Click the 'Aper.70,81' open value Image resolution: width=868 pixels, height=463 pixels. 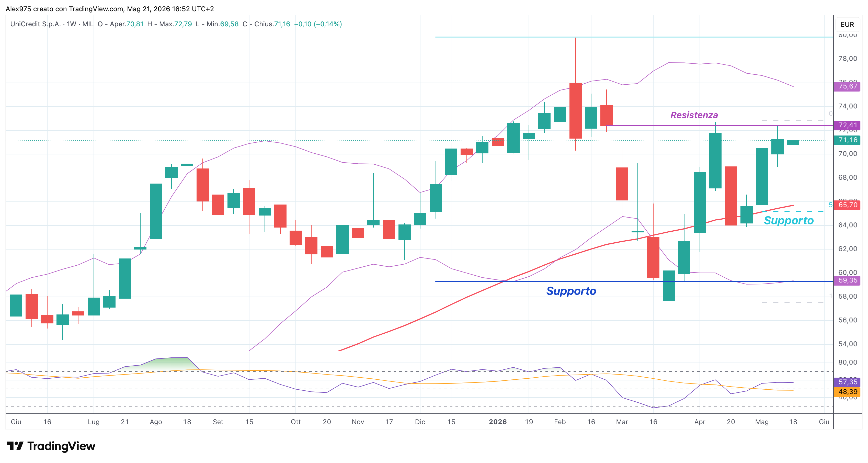126,24
